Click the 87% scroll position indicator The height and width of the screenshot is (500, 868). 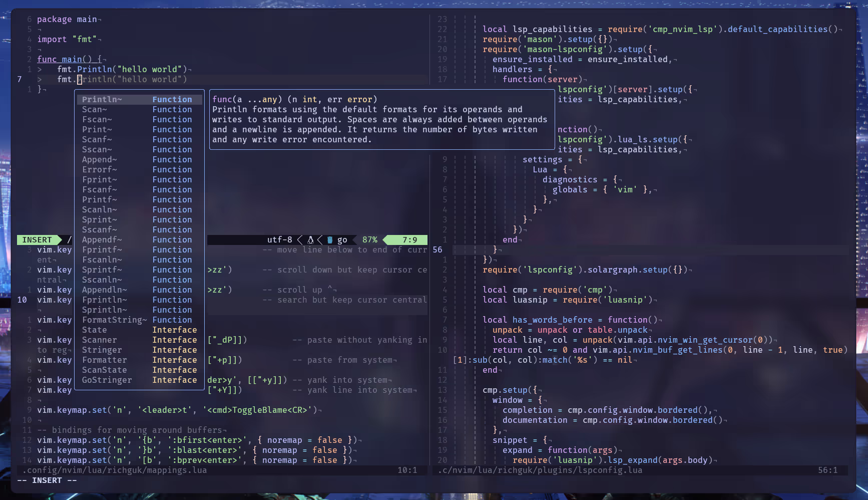click(370, 240)
